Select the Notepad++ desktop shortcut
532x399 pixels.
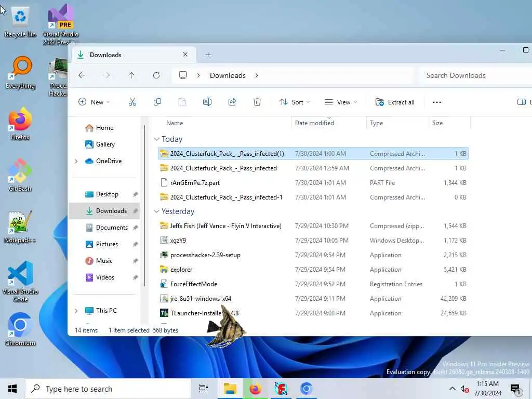coord(20,227)
